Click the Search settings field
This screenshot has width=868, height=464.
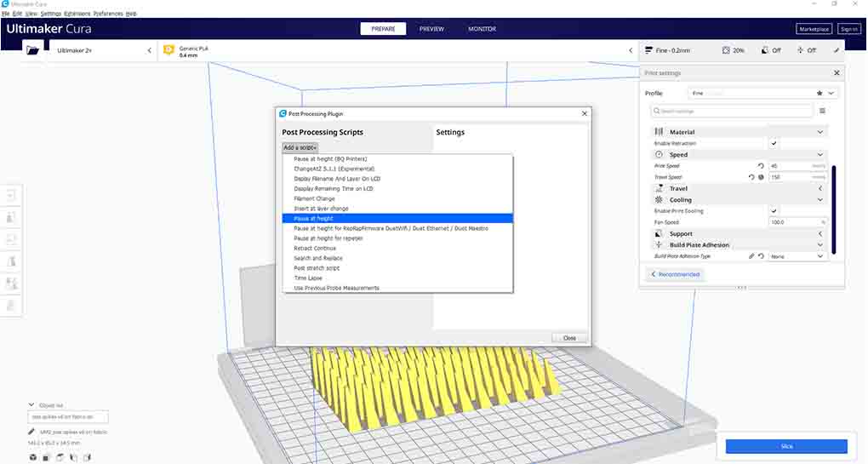click(731, 111)
